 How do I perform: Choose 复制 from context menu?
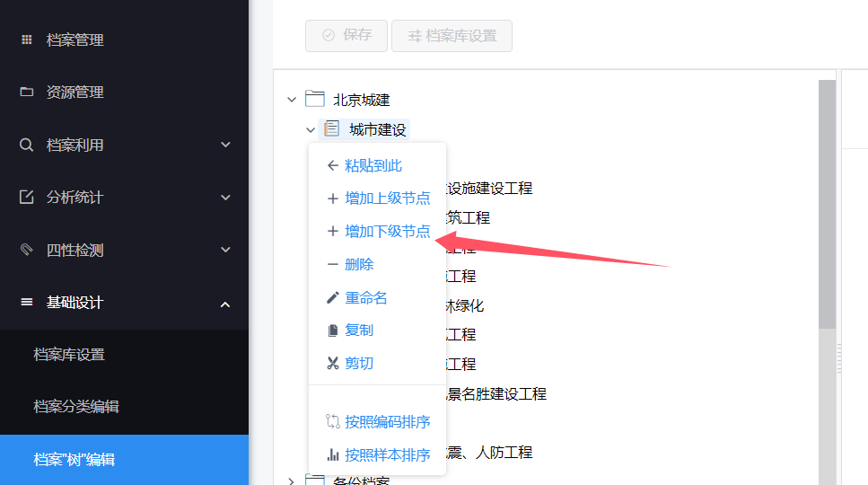(x=359, y=331)
